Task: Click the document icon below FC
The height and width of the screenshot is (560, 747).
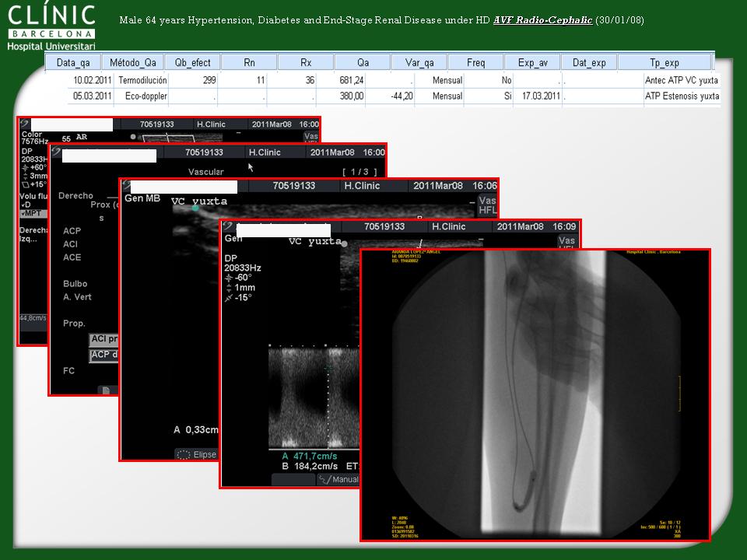Action: click(x=105, y=390)
